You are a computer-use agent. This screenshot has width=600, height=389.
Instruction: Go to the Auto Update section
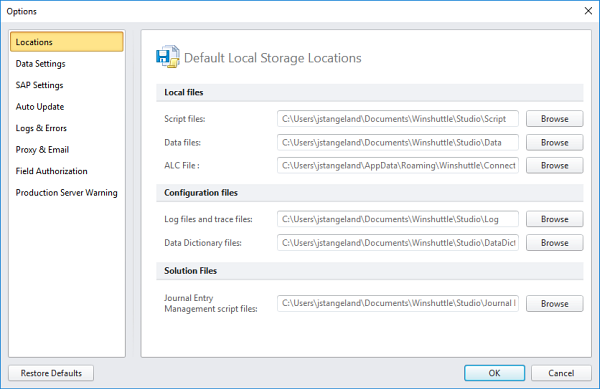coord(39,106)
